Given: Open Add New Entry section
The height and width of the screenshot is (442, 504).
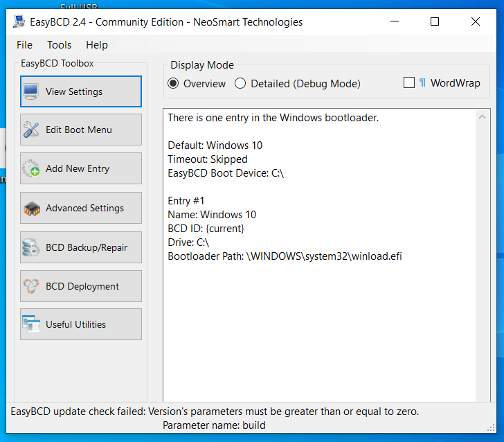Looking at the screenshot, I should [81, 168].
